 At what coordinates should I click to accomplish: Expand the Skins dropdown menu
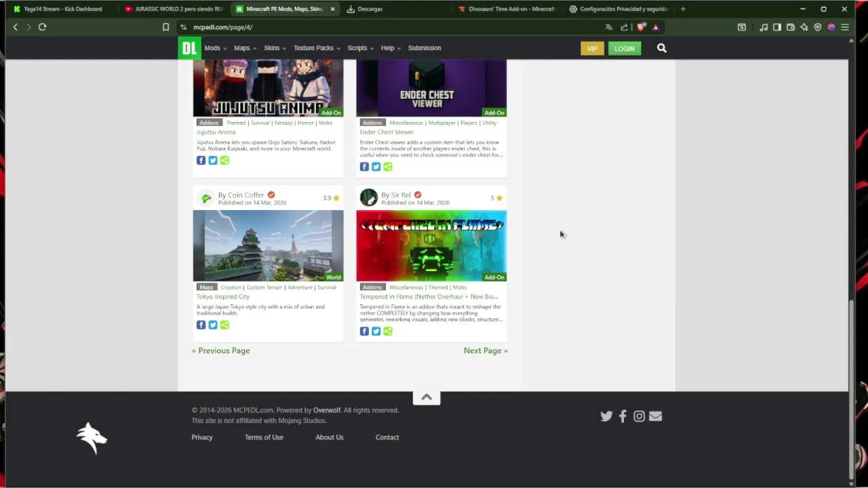coord(275,48)
